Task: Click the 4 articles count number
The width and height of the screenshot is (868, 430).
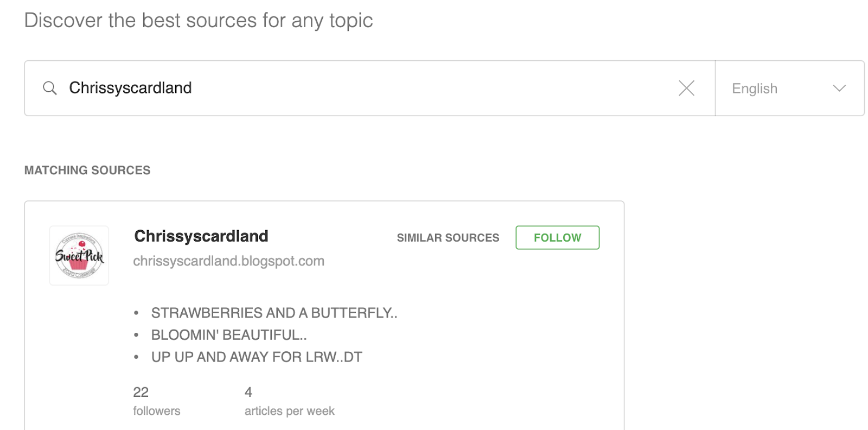Action: coord(248,392)
